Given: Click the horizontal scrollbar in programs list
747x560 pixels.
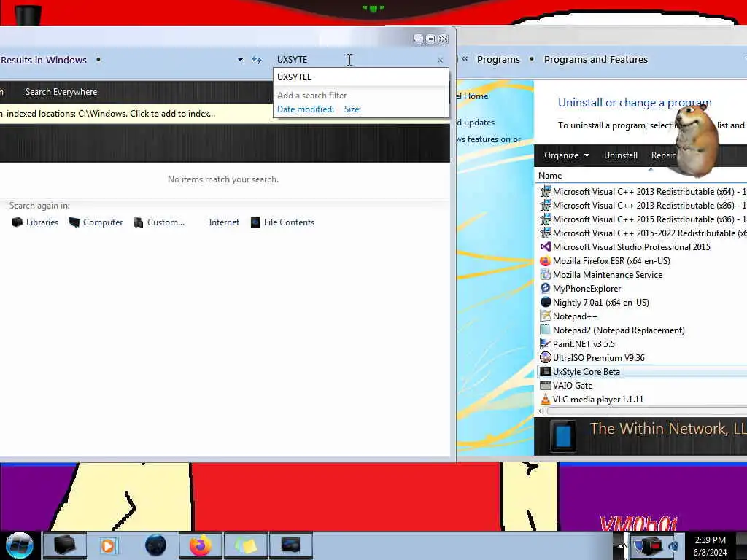Looking at the screenshot, I should (646, 411).
